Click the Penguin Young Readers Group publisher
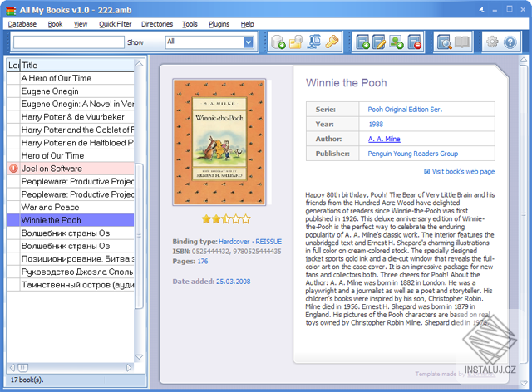Viewport: 532px width, 392px height. 412,154
